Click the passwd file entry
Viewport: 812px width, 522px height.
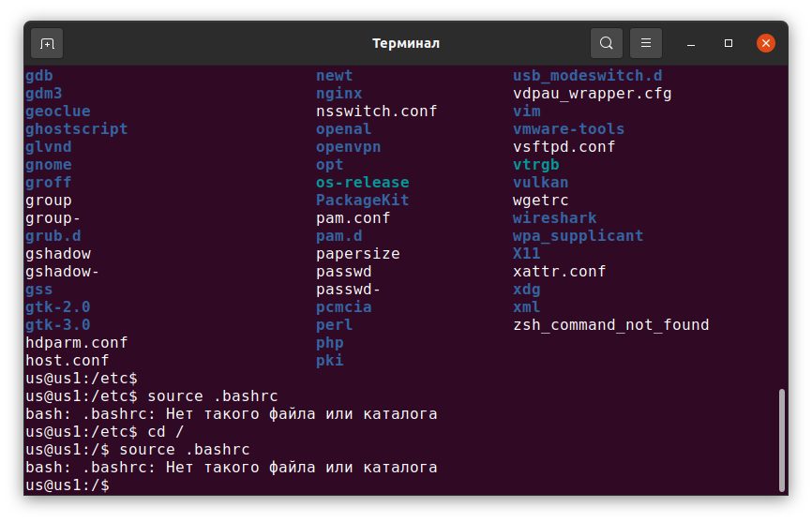pyautogui.click(x=344, y=272)
